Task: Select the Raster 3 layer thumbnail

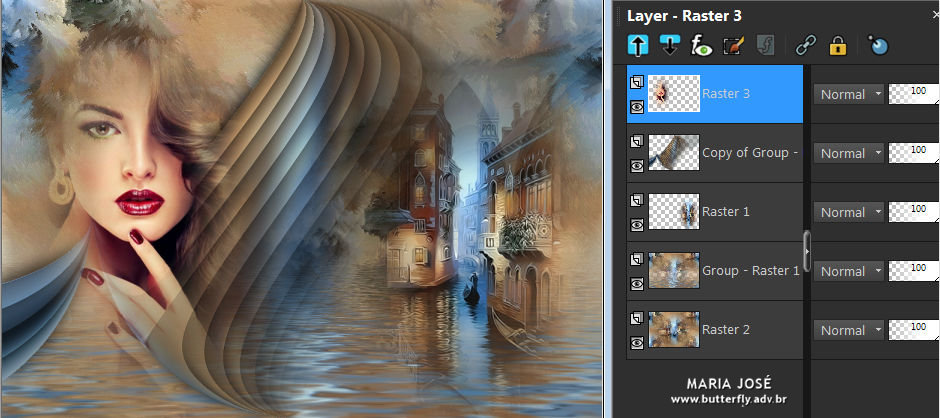Action: 674,94
